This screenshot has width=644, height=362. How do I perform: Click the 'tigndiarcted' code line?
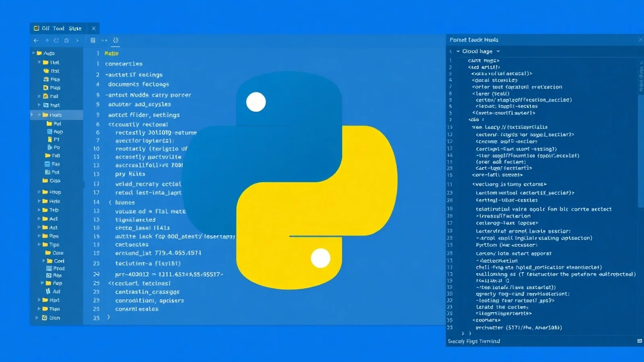135,220
